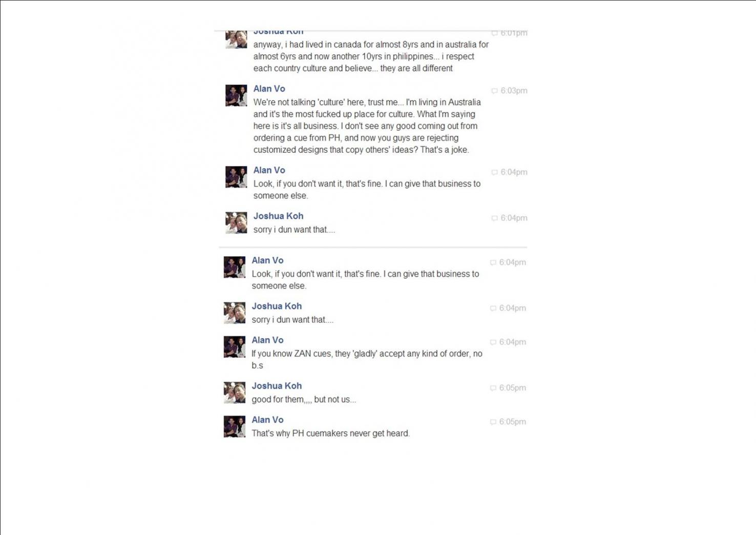Viewport: 756px width, 535px height.
Task: Click message icon beside 6:01pm timestamp
Action: 494,33
